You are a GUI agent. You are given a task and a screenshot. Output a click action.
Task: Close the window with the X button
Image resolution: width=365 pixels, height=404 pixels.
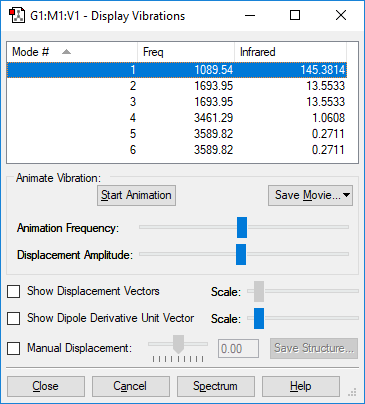click(x=341, y=15)
